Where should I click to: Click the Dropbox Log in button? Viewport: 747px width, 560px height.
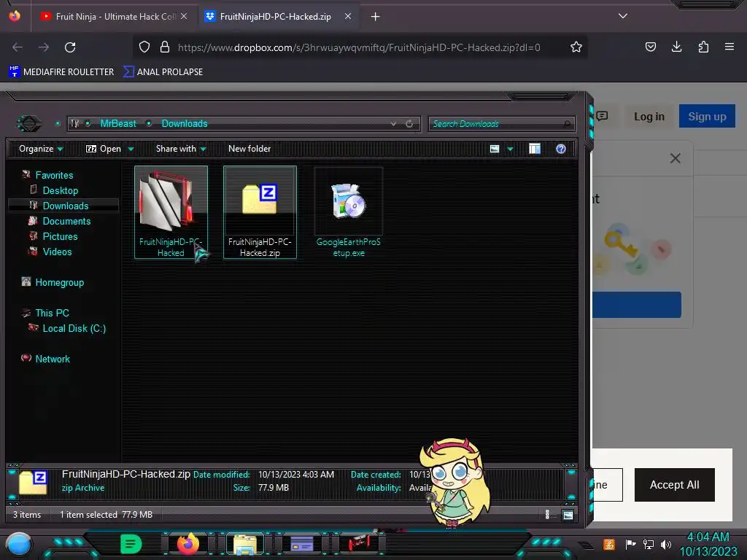(x=649, y=116)
